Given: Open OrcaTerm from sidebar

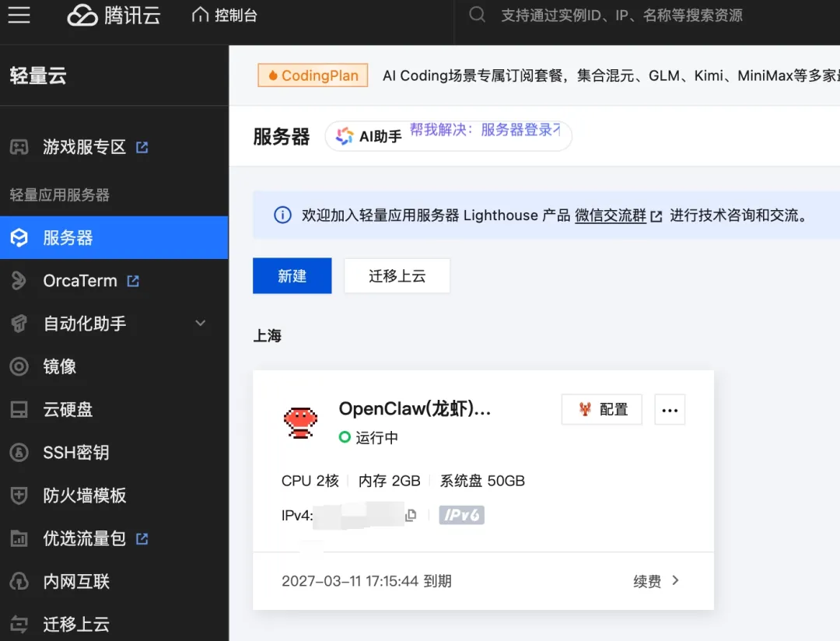Looking at the screenshot, I should (x=80, y=281).
